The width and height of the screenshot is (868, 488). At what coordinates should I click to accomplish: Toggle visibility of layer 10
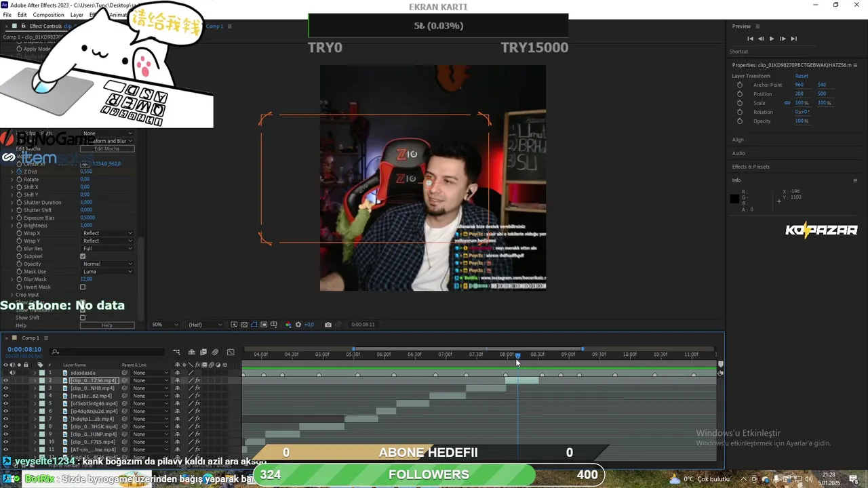pyautogui.click(x=5, y=442)
